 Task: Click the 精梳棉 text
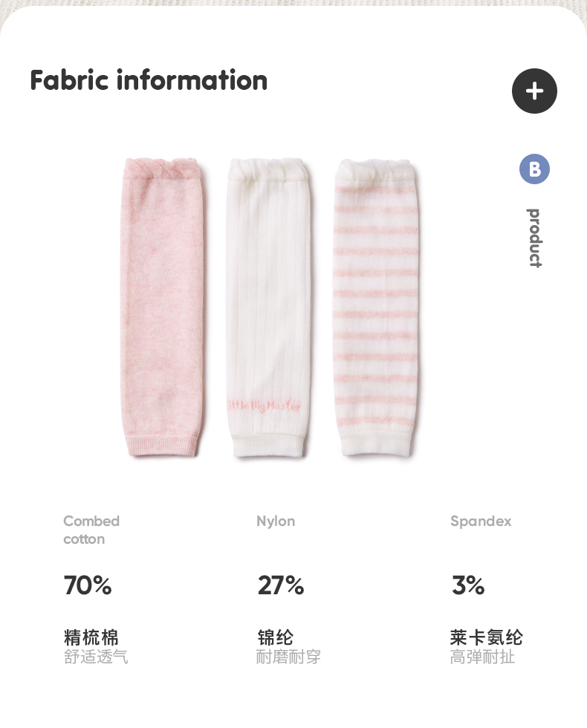[91, 637]
